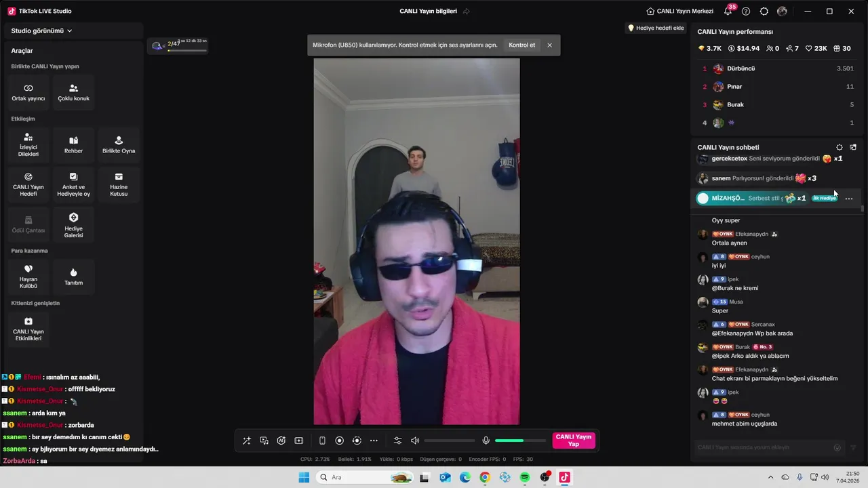Click the live camera preview
This screenshot has width=868, height=488.
pyautogui.click(x=416, y=241)
